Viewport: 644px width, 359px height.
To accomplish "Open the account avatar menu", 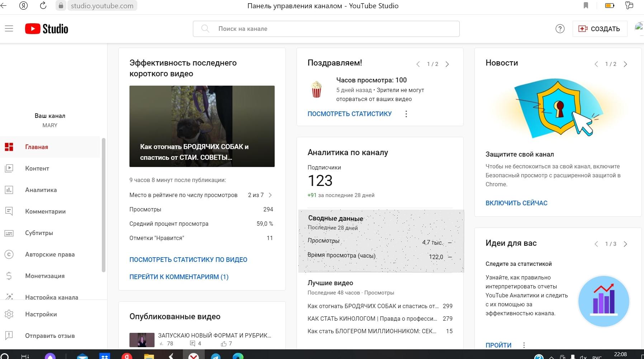I will click(x=639, y=28).
